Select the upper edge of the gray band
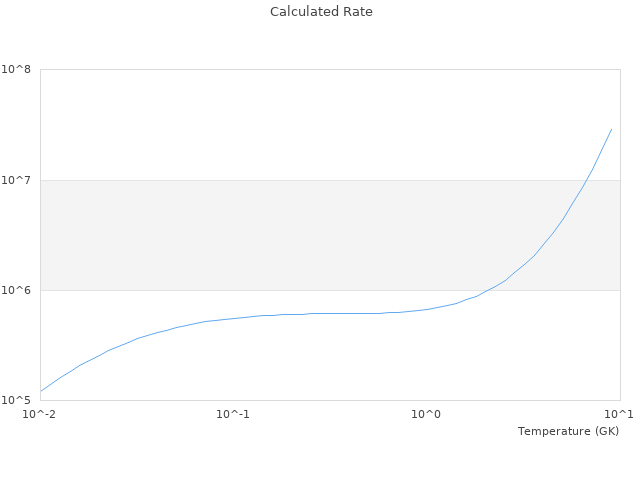 [x=250, y=180]
